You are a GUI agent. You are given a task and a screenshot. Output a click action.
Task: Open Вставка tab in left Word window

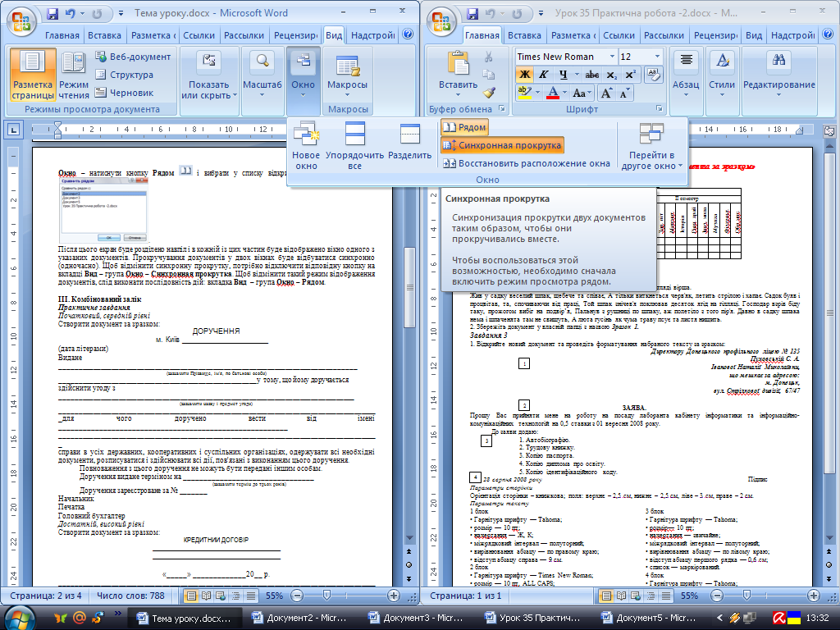coord(104,35)
